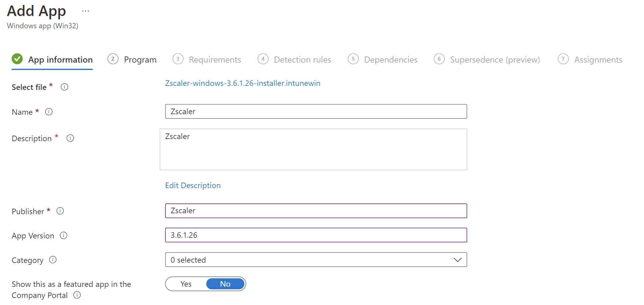Open the Select file info tooltip
Screen dimensions: 644x305
[64, 87]
